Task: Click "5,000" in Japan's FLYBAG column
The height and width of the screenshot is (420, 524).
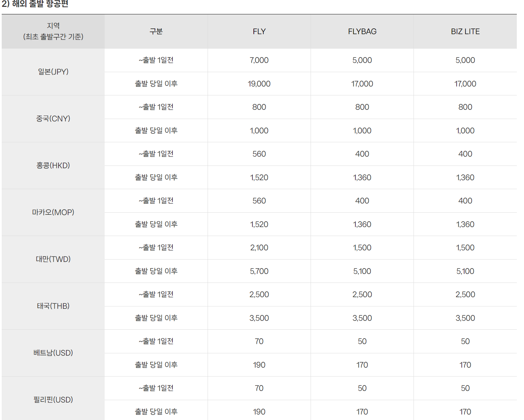Action: pyautogui.click(x=362, y=60)
